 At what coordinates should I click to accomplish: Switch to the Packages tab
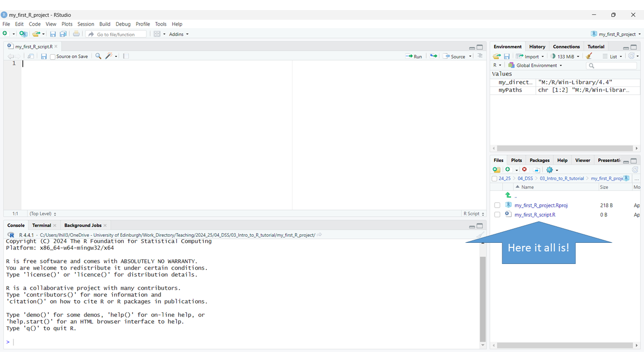tap(539, 160)
